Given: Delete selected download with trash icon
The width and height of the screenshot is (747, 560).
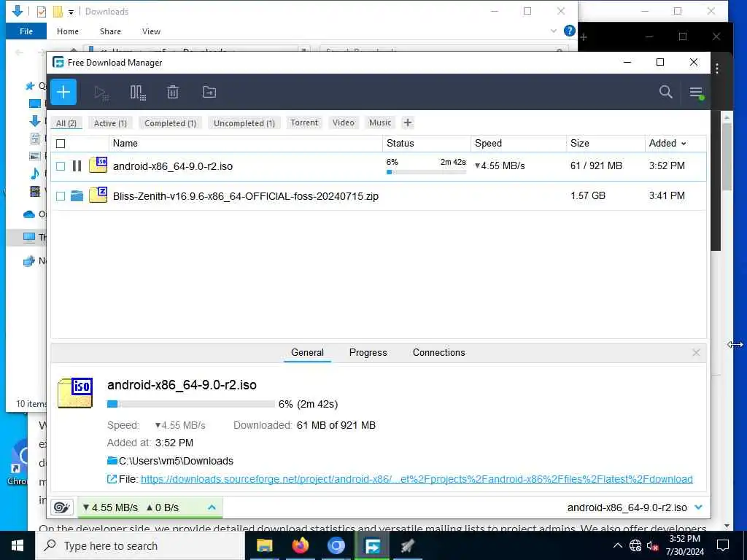Looking at the screenshot, I should (x=173, y=92).
